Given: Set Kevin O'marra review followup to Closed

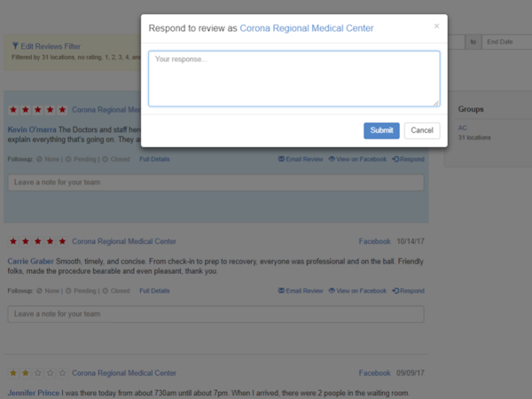Looking at the screenshot, I should 116,159.
